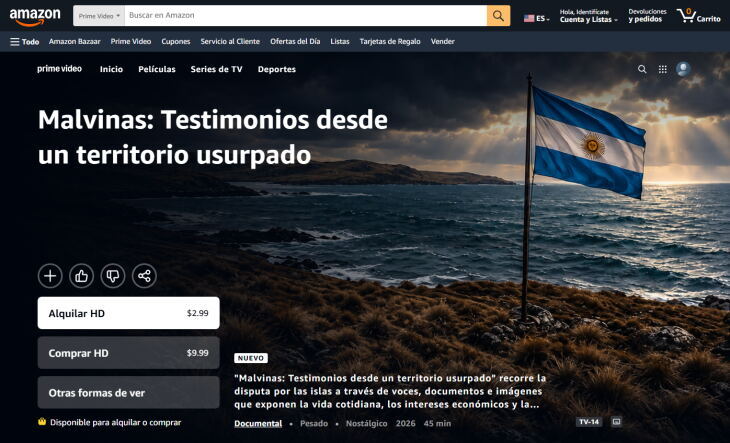Click the title Malvinas: Testimonios desde un territorio usurpado
The image size is (730, 443).
tap(213, 137)
